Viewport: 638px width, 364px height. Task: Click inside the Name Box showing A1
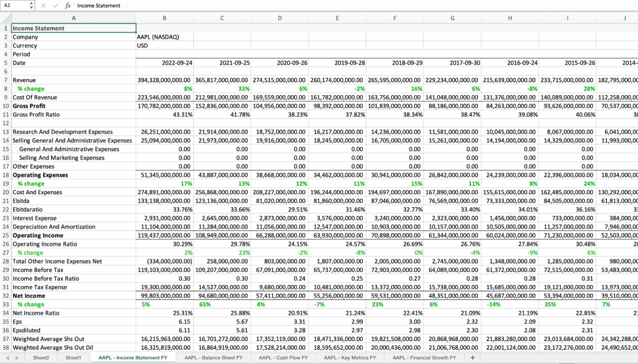[14, 6]
